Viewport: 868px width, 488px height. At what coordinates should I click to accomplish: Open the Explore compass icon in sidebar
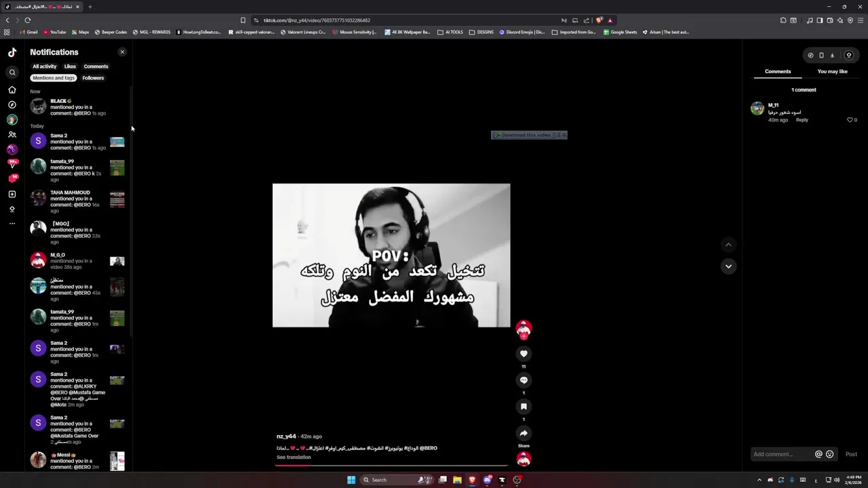click(x=12, y=104)
